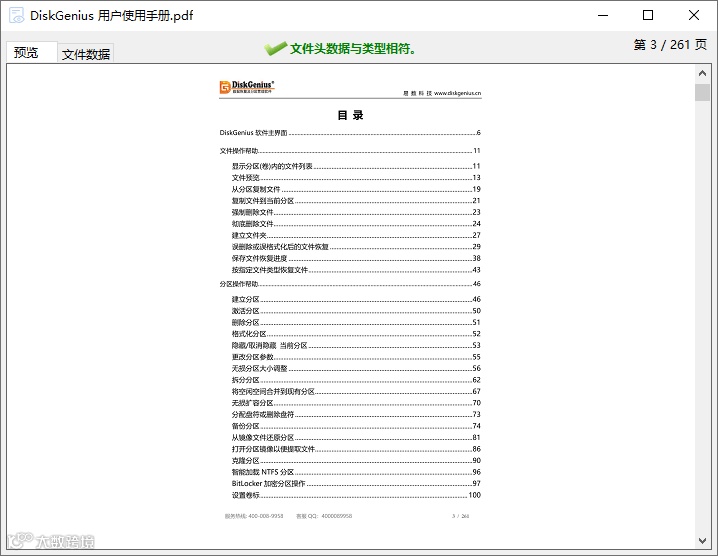Click the www.diskgenius.cn header link
The height and width of the screenshot is (556, 718).
(x=457, y=93)
